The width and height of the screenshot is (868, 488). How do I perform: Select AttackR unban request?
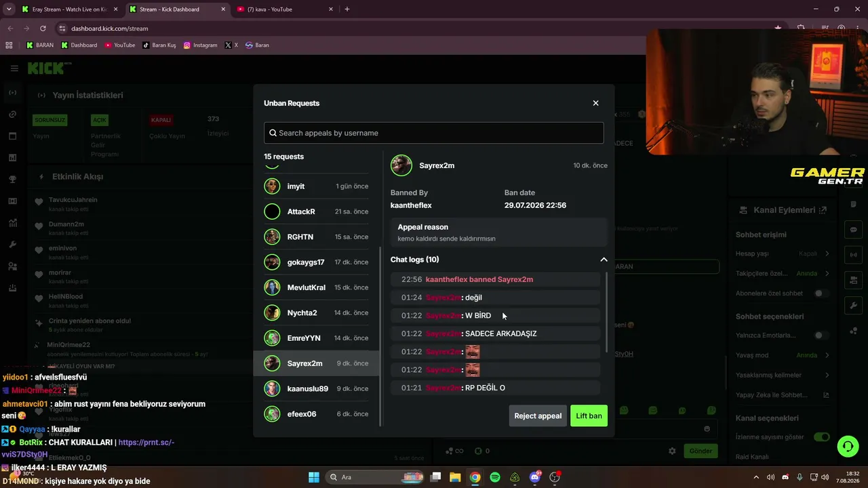[317, 211]
